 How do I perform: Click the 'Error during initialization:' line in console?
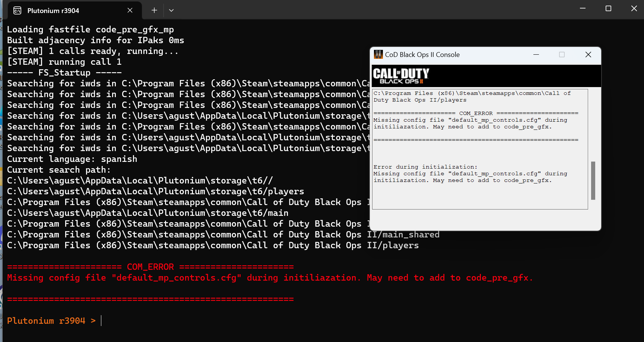[425, 167]
